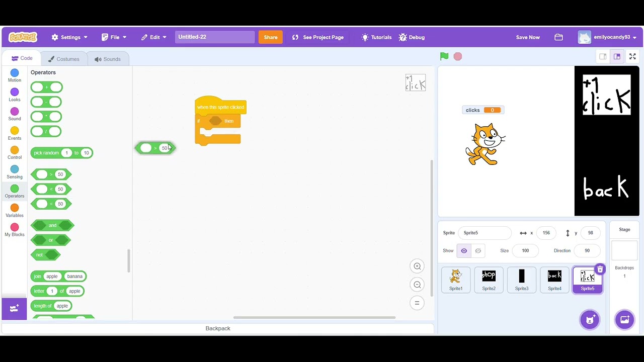Edit the project title Untitled-22 field
Viewport: 644px width, 362px height.
click(x=215, y=37)
